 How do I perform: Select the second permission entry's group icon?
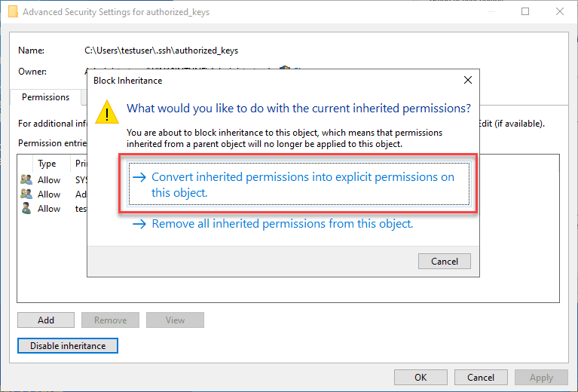[x=26, y=194]
